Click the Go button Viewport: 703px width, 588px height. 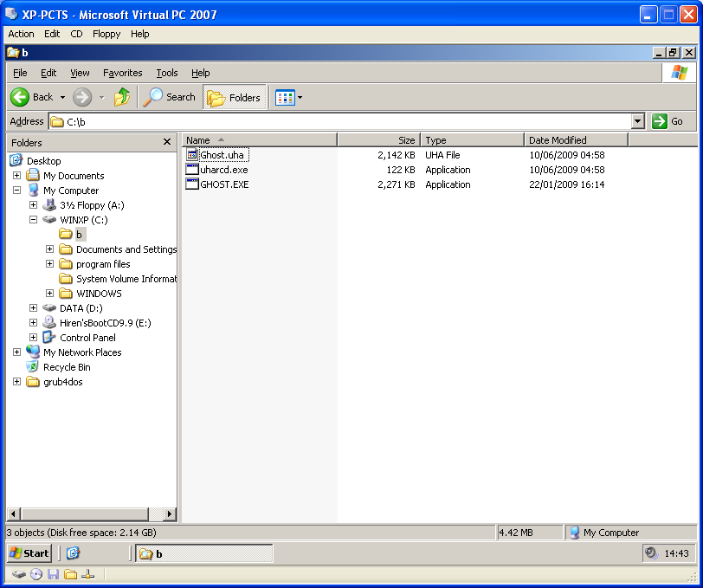(x=668, y=121)
